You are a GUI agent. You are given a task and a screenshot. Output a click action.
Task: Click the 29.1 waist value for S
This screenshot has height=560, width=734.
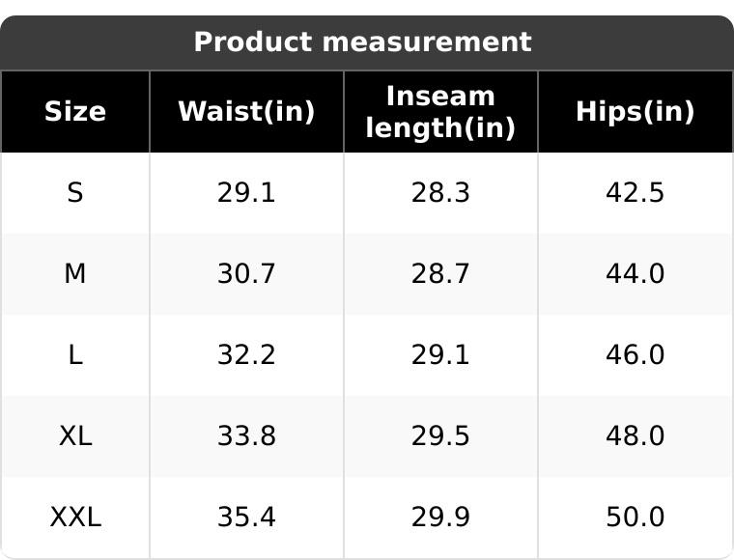[246, 193]
